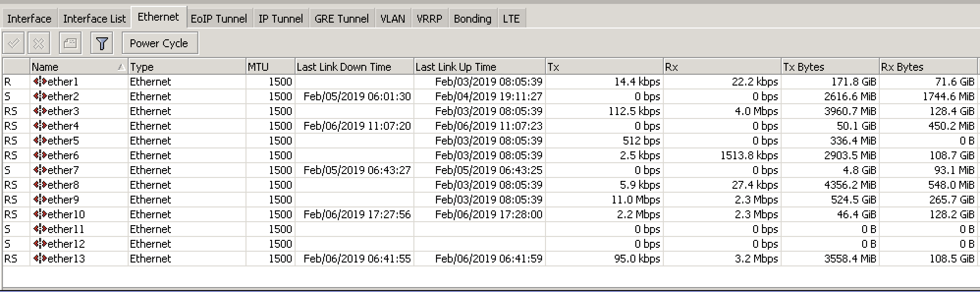Open the LTE tab
The image size is (980, 292).
point(511,19)
